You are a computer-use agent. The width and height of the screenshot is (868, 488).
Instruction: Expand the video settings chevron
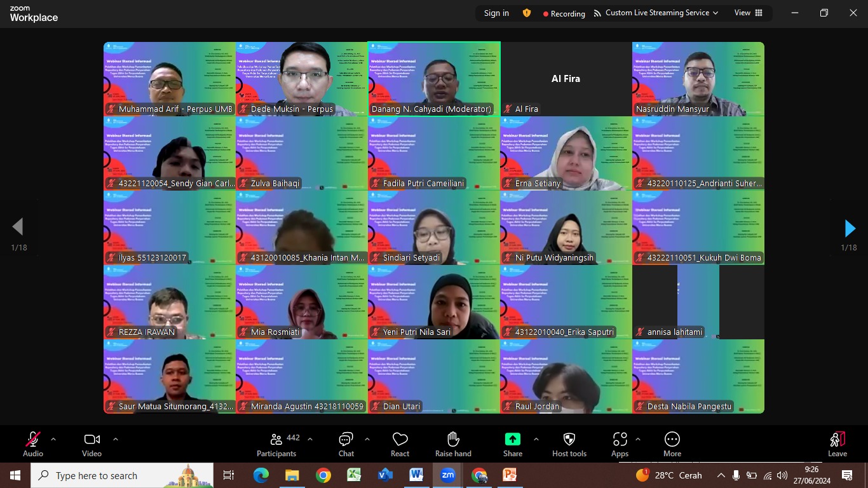click(x=116, y=439)
